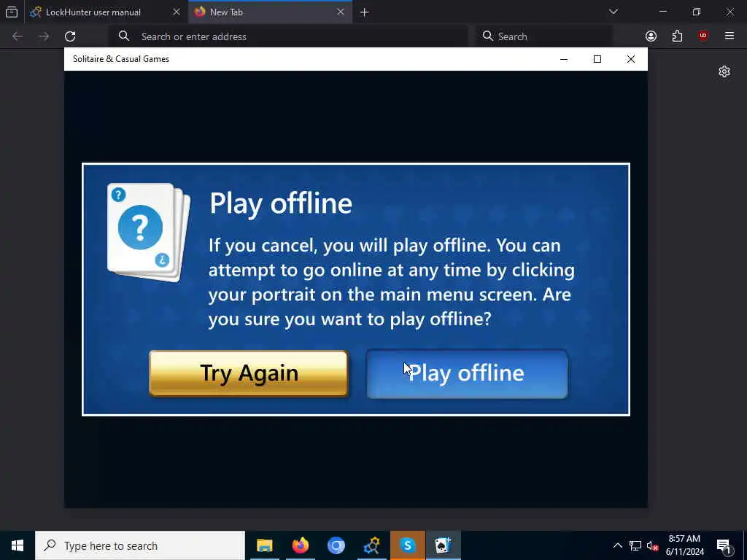The width and height of the screenshot is (747, 560).
Task: Open the Windows Start menu
Action: pyautogui.click(x=18, y=545)
